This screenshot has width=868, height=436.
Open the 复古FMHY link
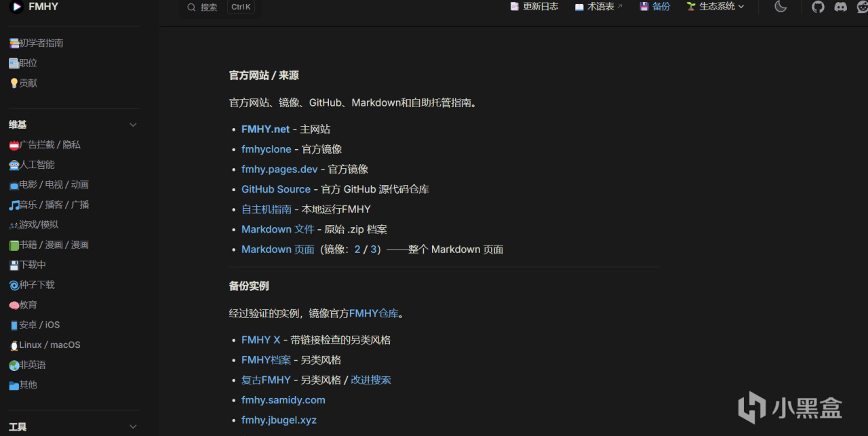point(266,380)
